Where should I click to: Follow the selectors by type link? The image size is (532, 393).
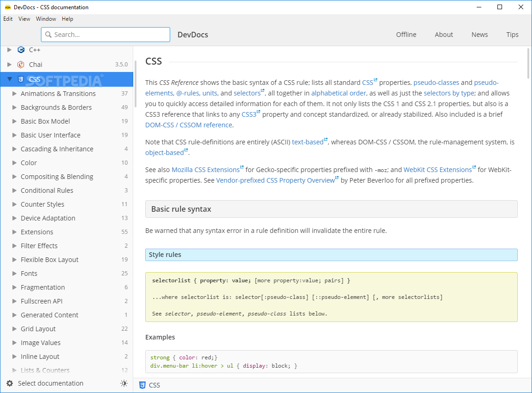coord(449,93)
